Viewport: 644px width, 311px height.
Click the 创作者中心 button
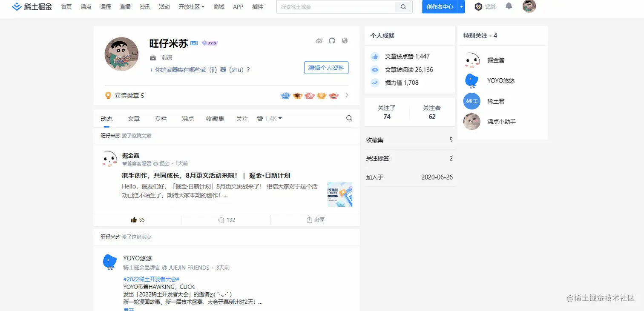click(440, 7)
